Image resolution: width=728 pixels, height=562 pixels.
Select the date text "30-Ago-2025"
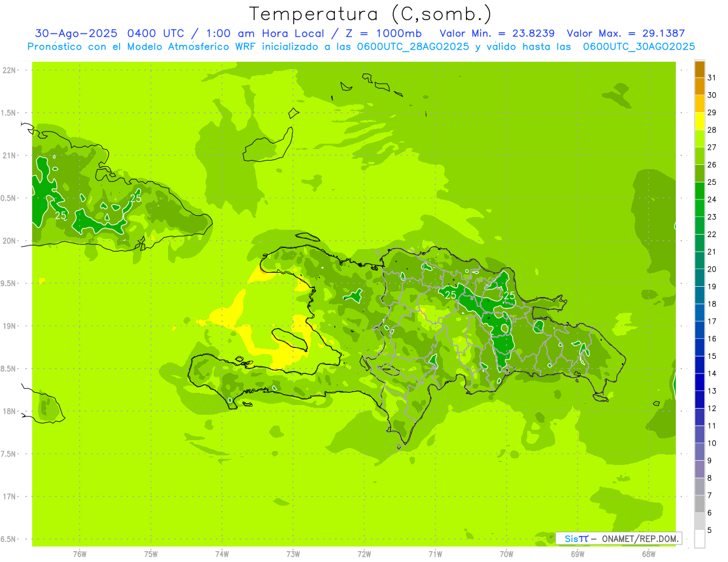(75, 33)
